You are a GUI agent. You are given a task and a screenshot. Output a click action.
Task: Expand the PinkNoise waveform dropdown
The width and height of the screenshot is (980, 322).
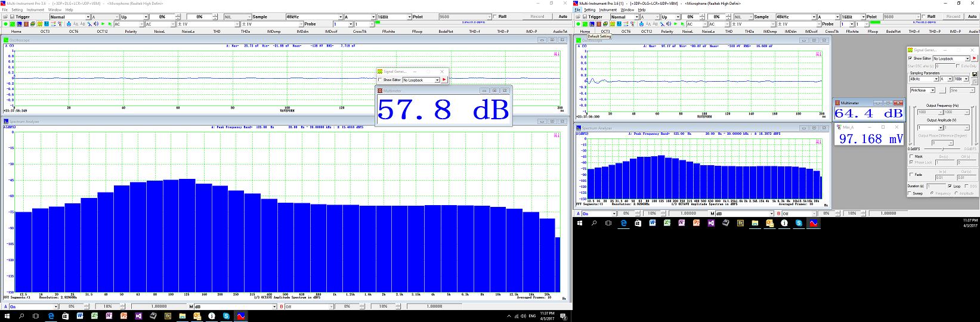933,90
